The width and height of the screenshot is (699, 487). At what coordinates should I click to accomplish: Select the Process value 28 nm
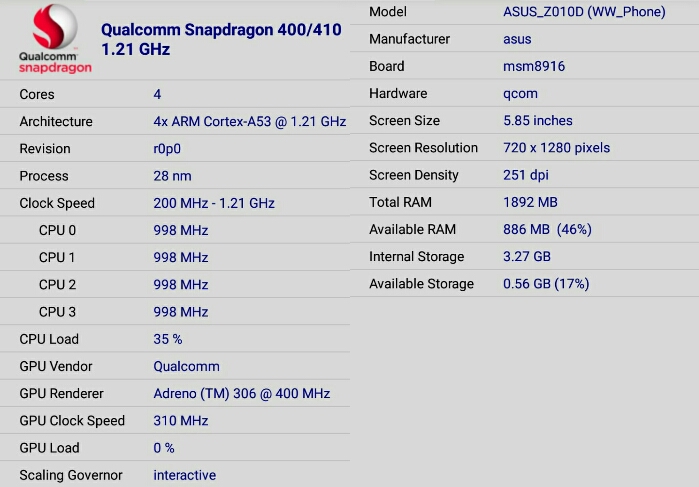(173, 176)
